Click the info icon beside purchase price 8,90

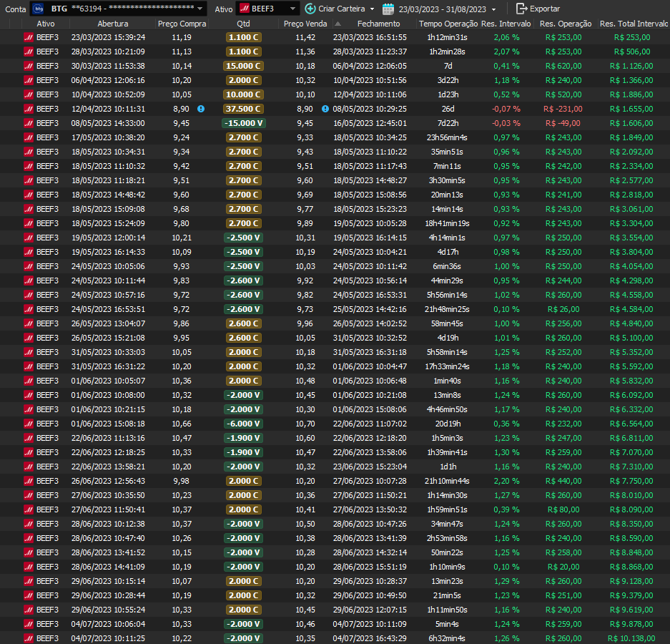coord(201,109)
